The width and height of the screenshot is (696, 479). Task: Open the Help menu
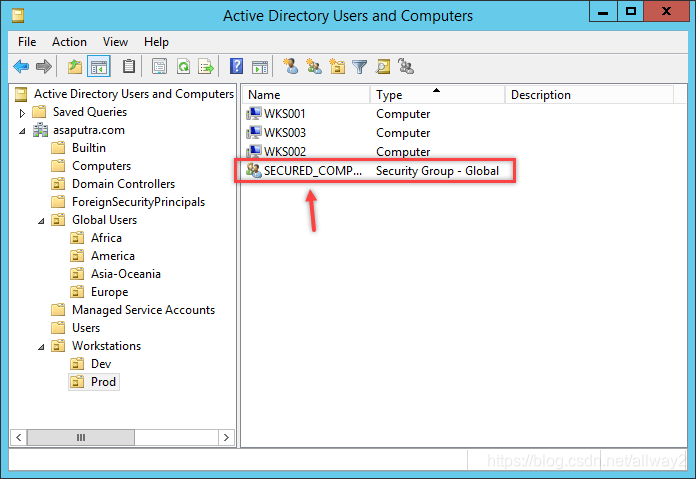point(156,42)
